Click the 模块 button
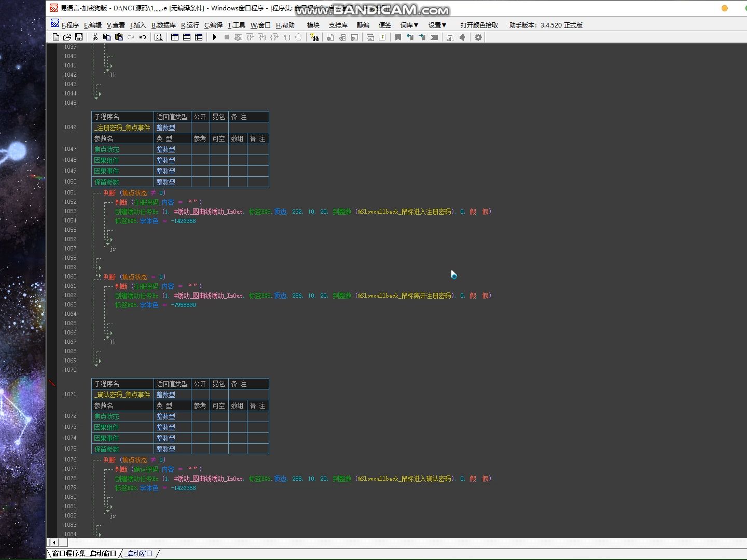The image size is (747, 560). [313, 25]
